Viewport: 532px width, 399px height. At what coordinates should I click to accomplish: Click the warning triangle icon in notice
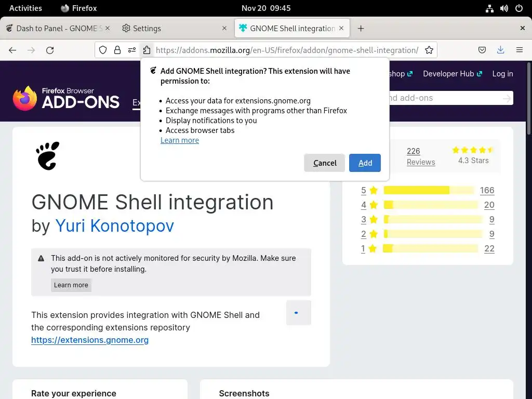41,259
